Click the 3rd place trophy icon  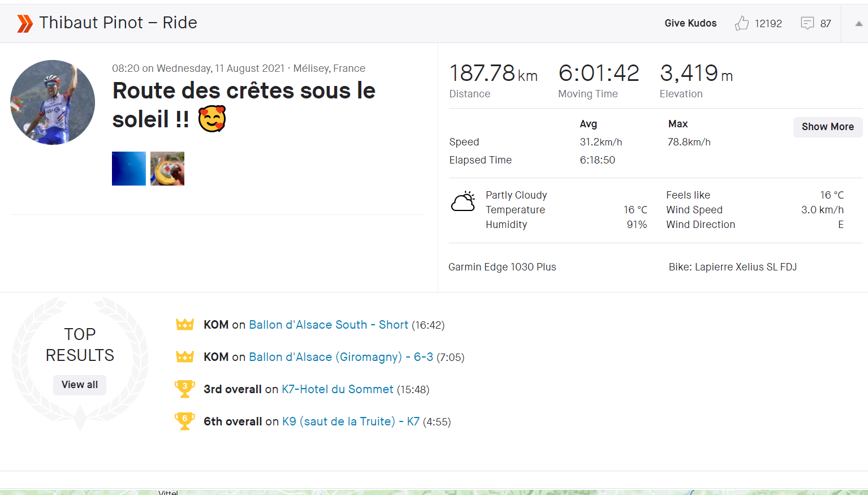coord(185,389)
